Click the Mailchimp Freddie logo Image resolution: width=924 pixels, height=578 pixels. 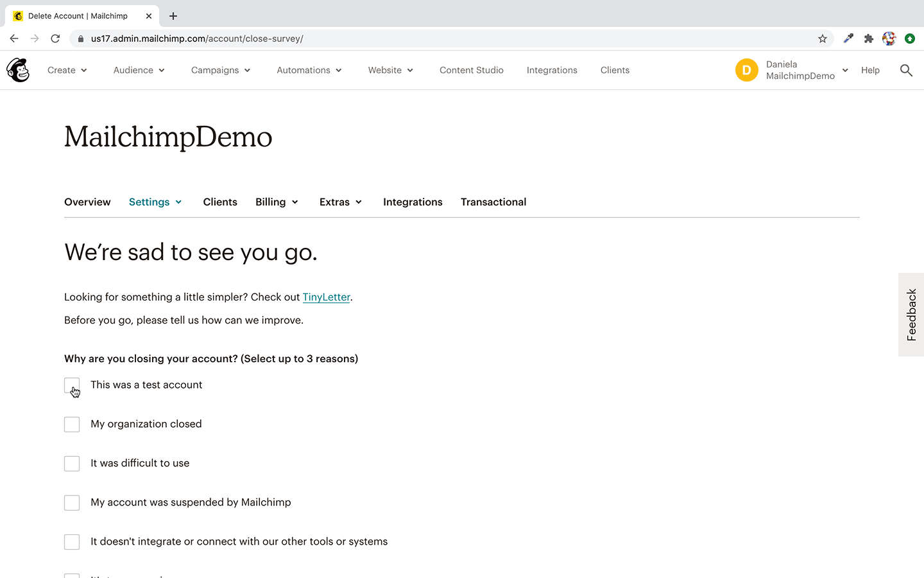[18, 70]
